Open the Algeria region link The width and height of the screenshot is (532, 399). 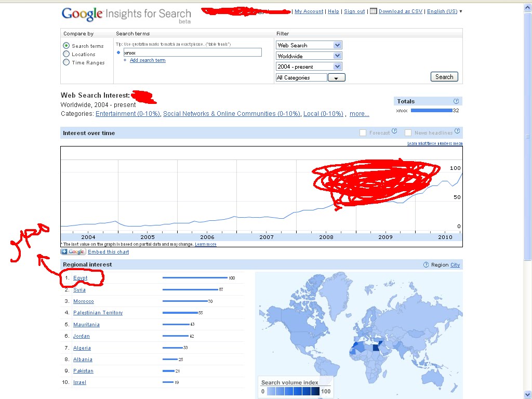(82, 348)
